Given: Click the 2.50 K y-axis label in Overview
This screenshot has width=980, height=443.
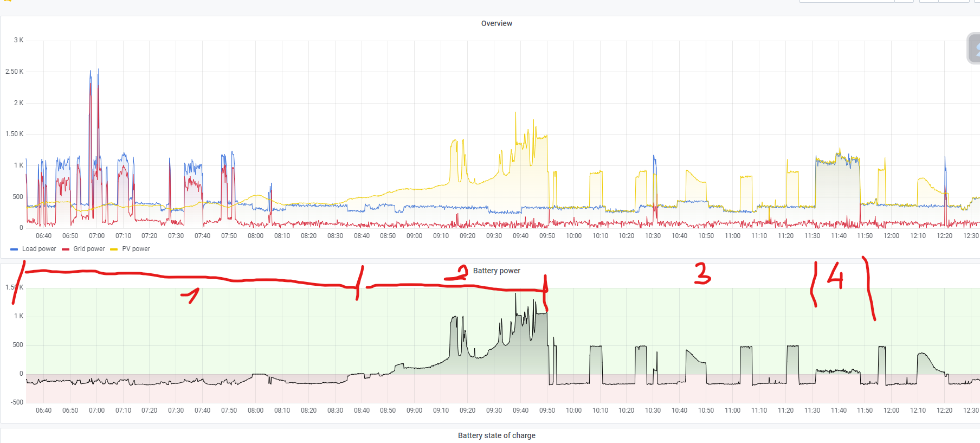Looking at the screenshot, I should [x=14, y=72].
